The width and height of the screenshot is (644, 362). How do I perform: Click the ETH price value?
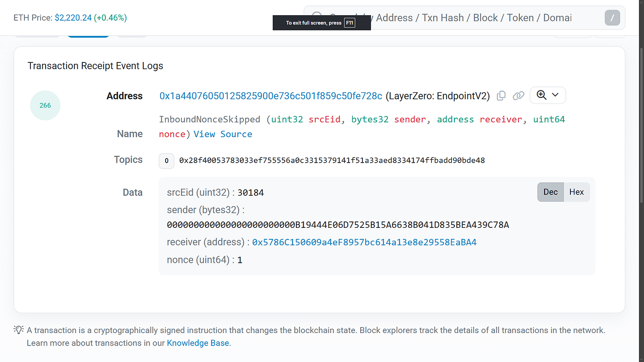click(91, 18)
